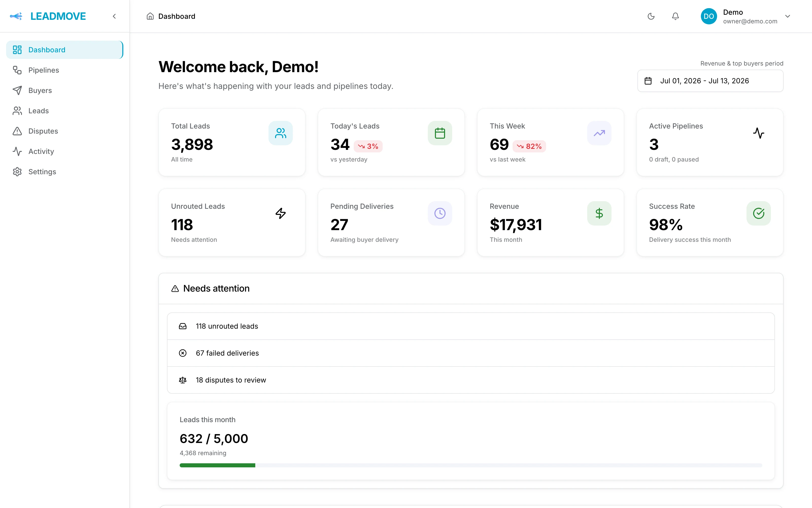This screenshot has height=508, width=812.
Task: Open the 67 failed deliveries row
Action: [471, 353]
